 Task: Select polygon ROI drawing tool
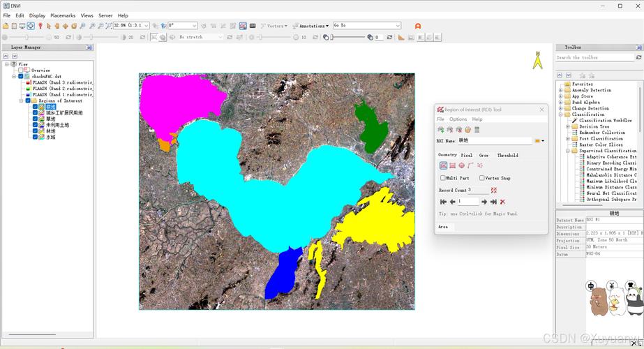[443, 165]
